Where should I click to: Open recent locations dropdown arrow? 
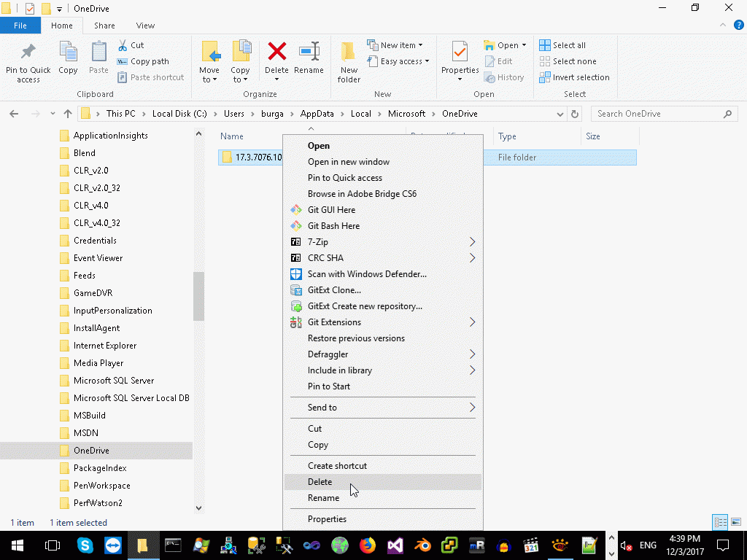click(53, 114)
